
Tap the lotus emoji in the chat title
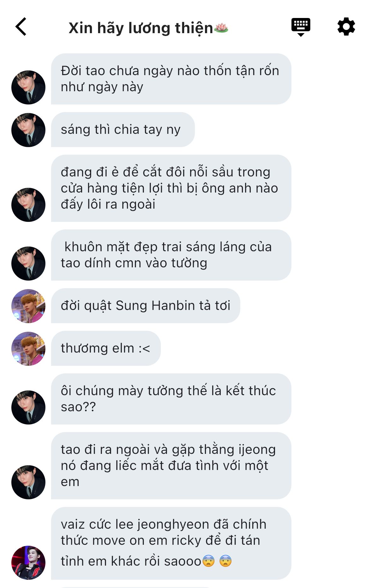[x=221, y=28]
